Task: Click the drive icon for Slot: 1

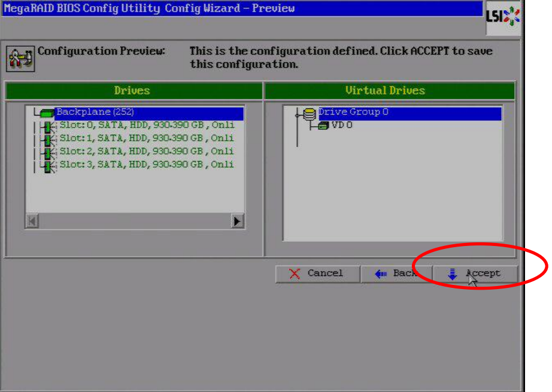Action: pos(48,139)
